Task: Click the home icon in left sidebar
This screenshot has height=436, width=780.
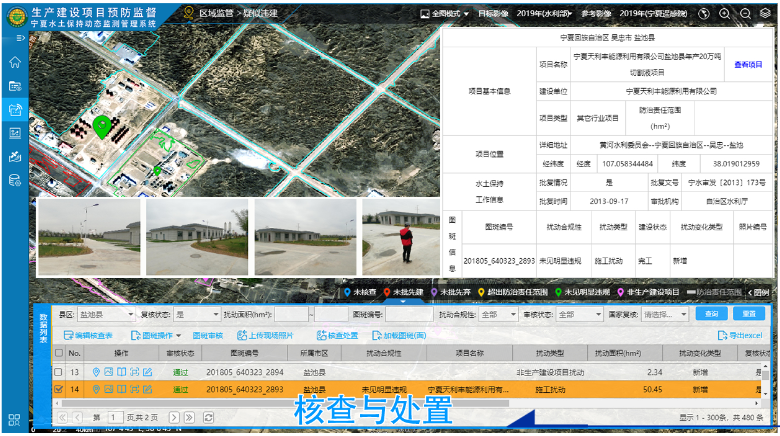Action: pyautogui.click(x=15, y=62)
